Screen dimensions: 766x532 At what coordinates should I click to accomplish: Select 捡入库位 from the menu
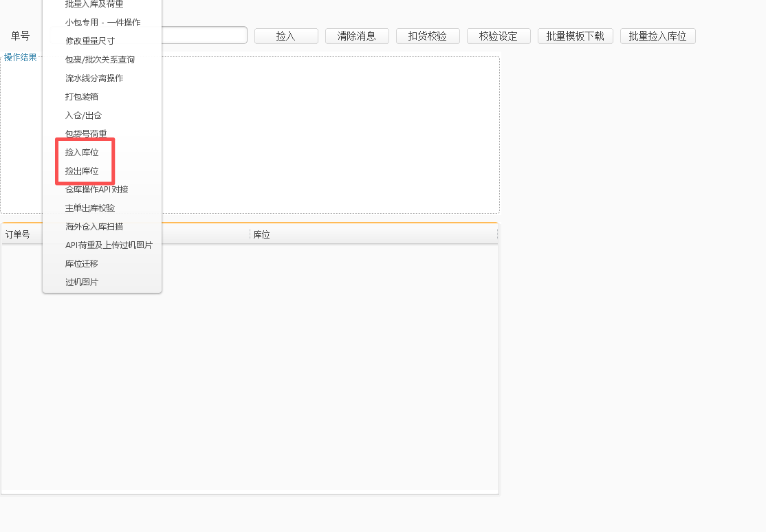82,153
